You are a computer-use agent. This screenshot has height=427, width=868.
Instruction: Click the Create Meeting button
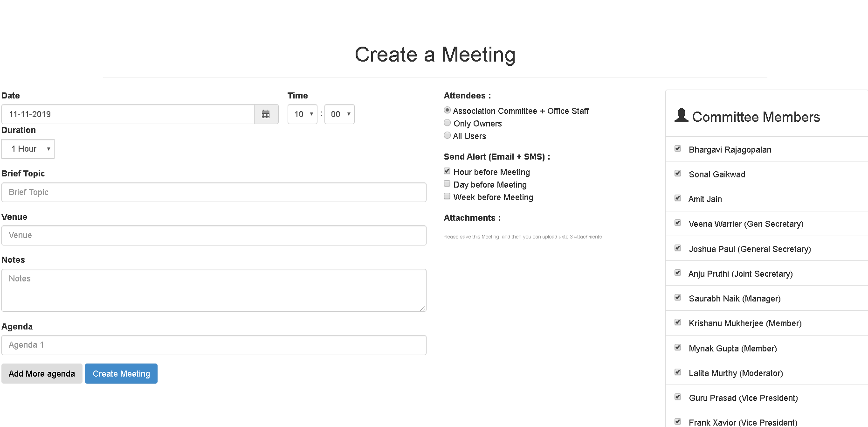[121, 373]
